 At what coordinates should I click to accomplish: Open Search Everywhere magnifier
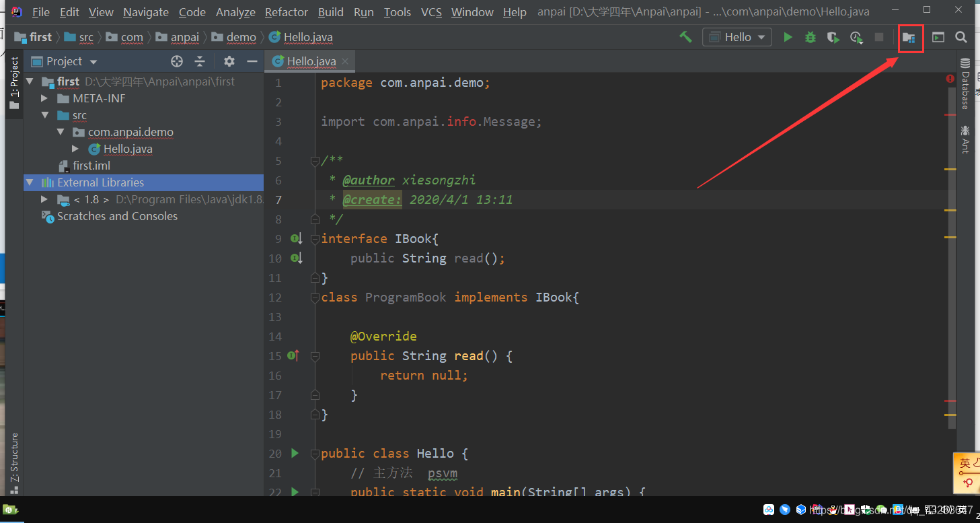tap(961, 37)
